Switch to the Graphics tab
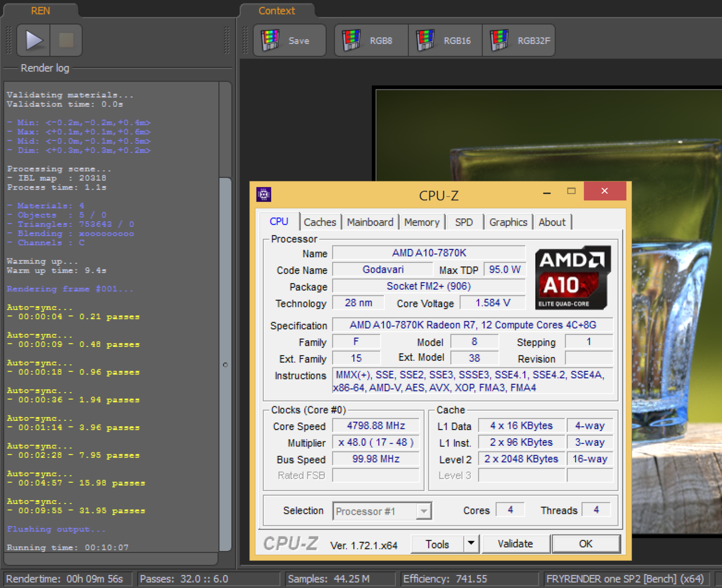 click(x=508, y=222)
